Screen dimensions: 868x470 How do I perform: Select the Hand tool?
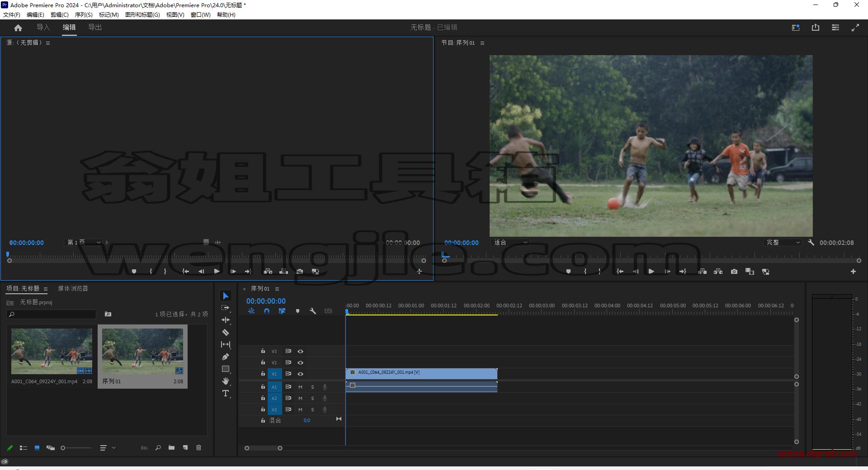tap(226, 381)
